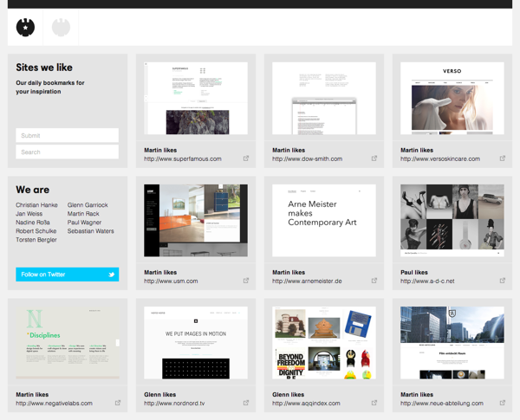
Task: Open the Arne Meister Contemporary Art thumbnail
Action: tap(324, 221)
